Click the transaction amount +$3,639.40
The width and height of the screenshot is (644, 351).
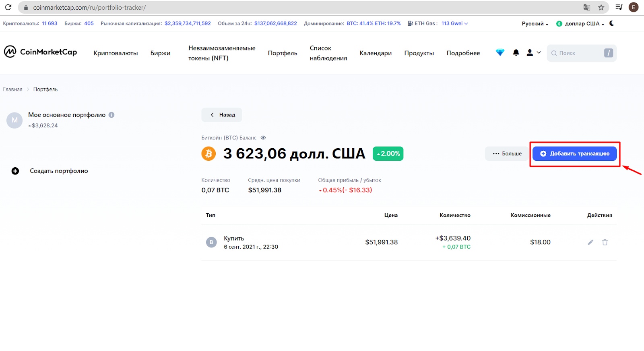coord(453,238)
